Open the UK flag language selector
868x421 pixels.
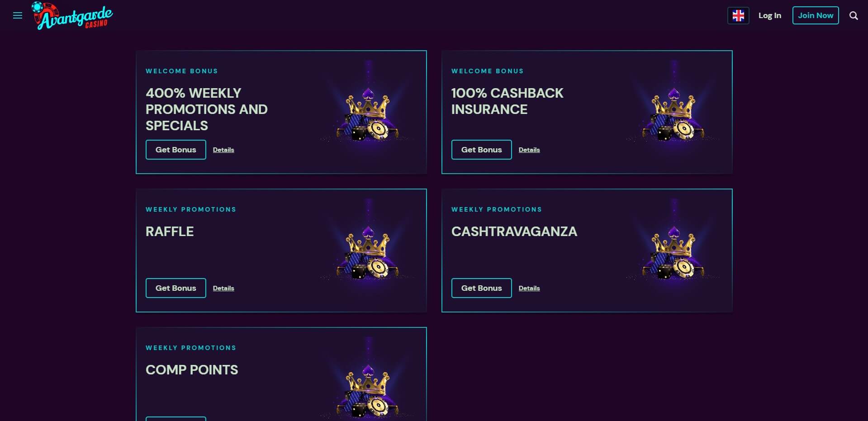(x=738, y=16)
